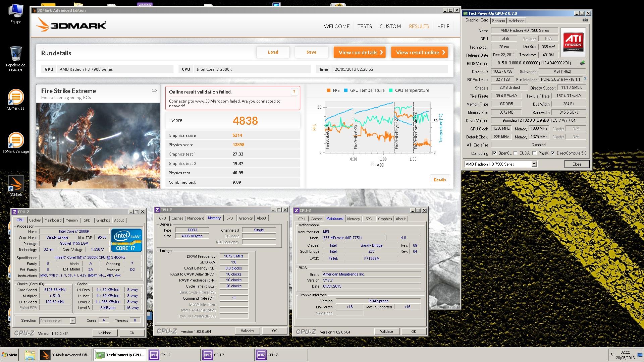
Task: Switch to Sensors tab in GPU-Z
Action: (498, 21)
